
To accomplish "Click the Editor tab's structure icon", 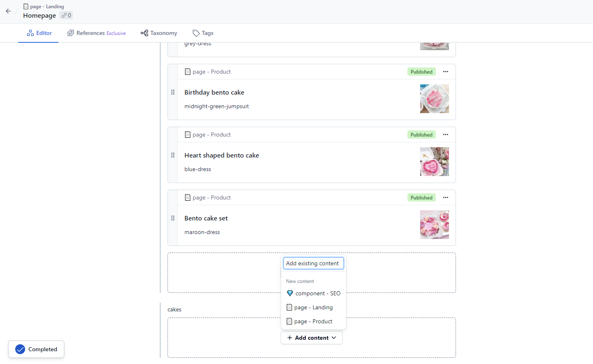I will [x=30, y=33].
